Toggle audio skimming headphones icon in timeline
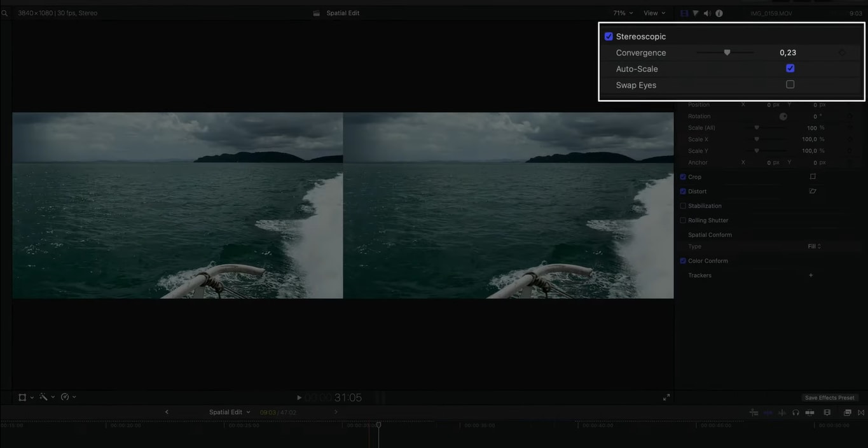This screenshot has width=868, height=448. (x=796, y=412)
